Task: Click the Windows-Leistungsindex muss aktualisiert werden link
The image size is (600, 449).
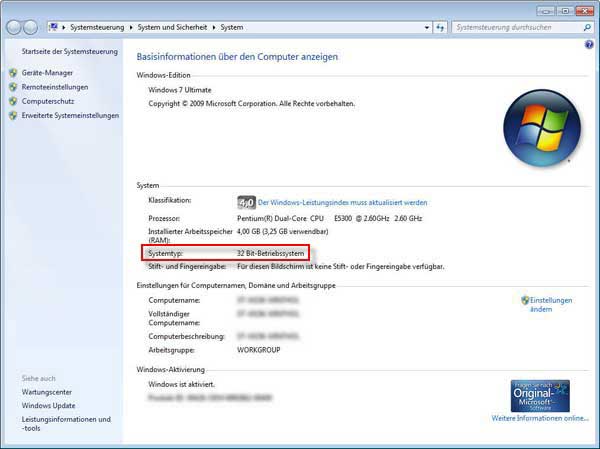Action: (342, 202)
